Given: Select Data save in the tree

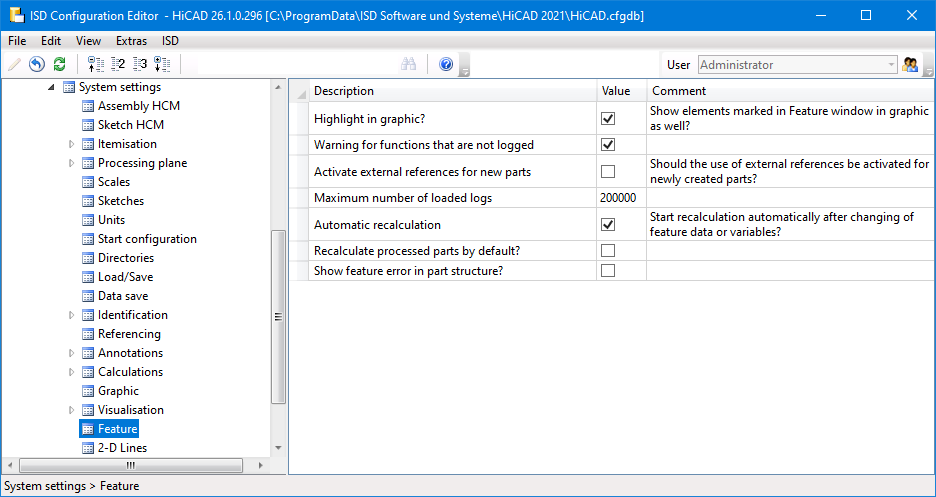Looking at the screenshot, I should pos(123,296).
